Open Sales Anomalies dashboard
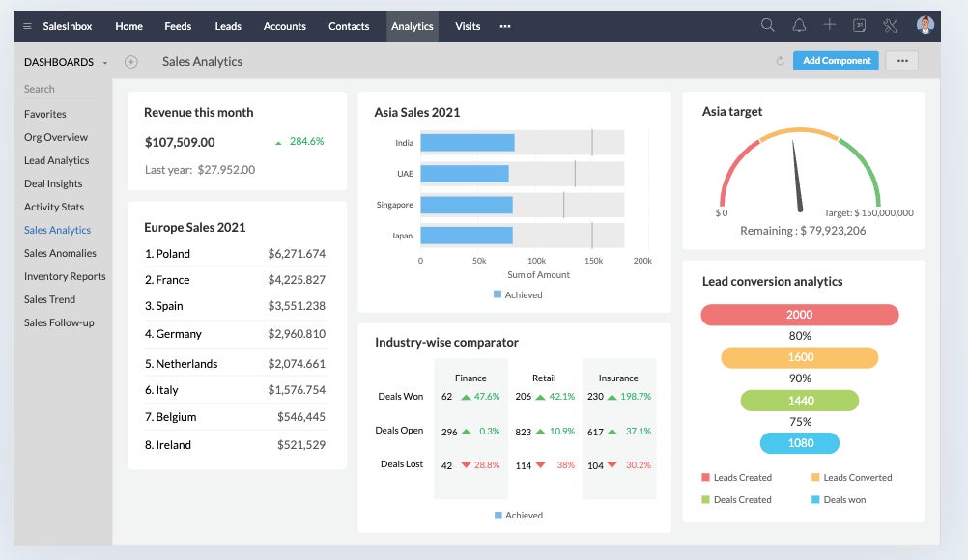Image resolution: width=968 pixels, height=560 pixels. (x=60, y=253)
